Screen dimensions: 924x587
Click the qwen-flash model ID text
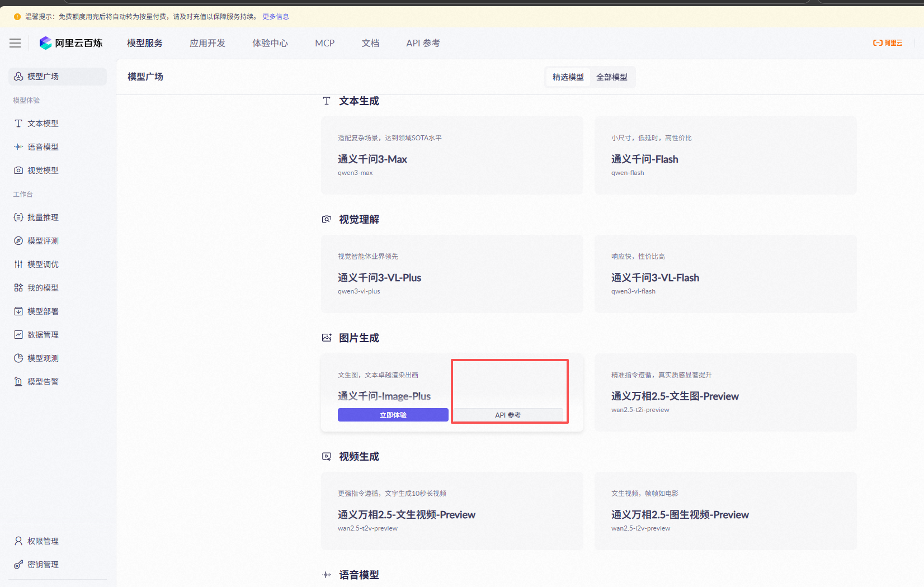628,173
